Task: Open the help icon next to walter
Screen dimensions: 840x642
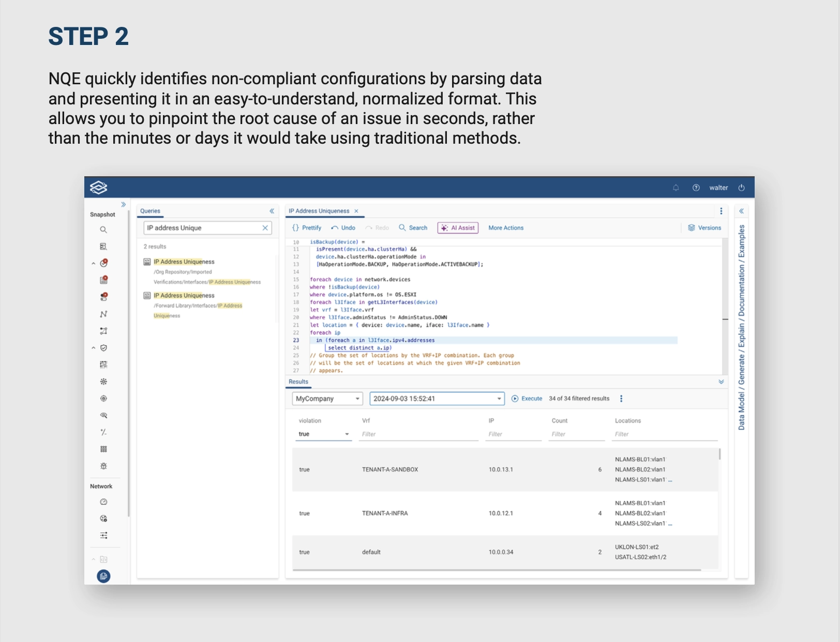Action: [696, 187]
